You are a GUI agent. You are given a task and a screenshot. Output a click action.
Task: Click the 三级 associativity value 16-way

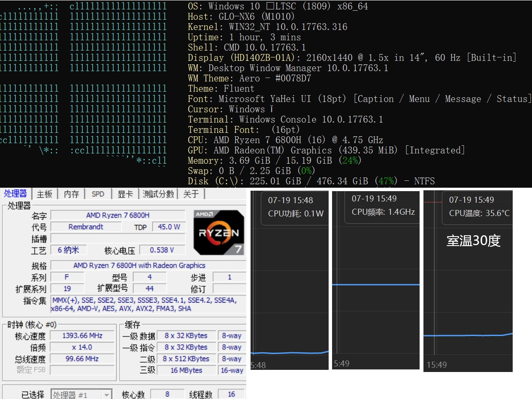coord(232,370)
